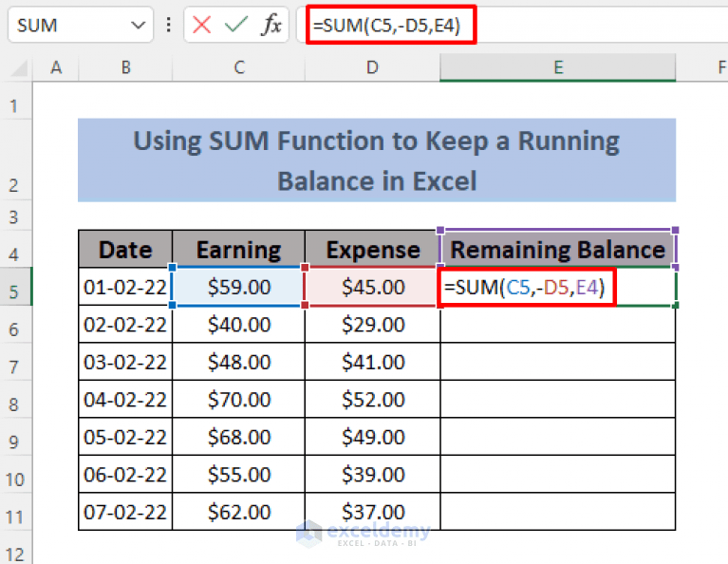
Task: Click the Date header cell
Action: coord(125,250)
